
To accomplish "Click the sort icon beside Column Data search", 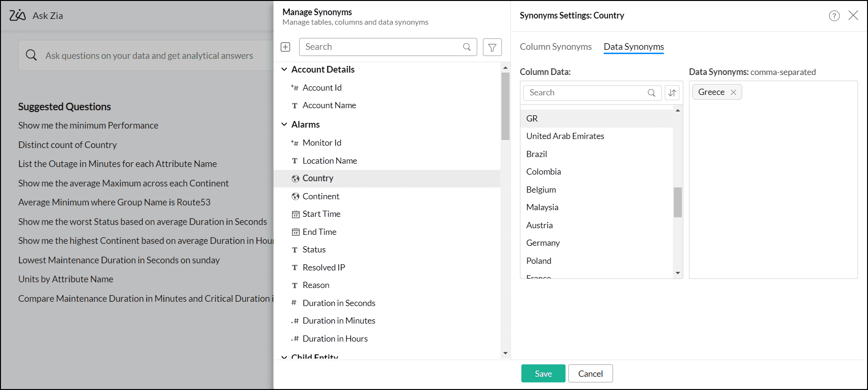I will tap(672, 93).
